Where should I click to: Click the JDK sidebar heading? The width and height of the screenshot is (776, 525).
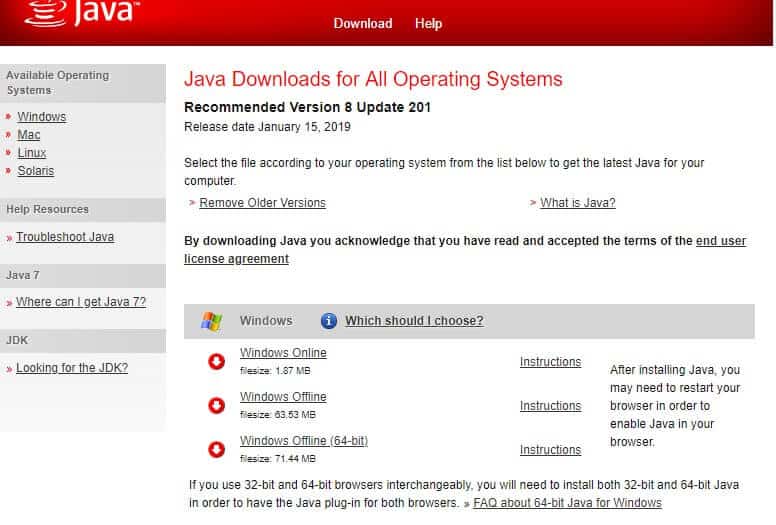point(17,340)
